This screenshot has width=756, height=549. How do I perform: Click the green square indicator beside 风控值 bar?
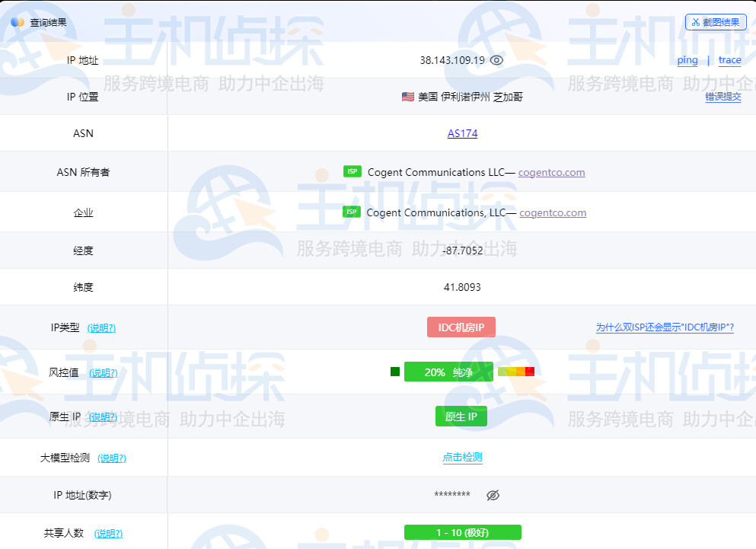pos(394,371)
